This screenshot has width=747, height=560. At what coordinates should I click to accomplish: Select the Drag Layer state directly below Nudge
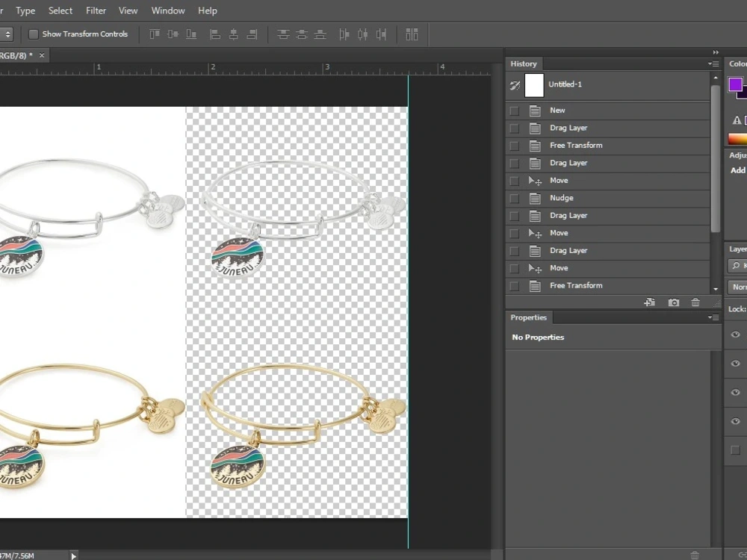pos(608,216)
